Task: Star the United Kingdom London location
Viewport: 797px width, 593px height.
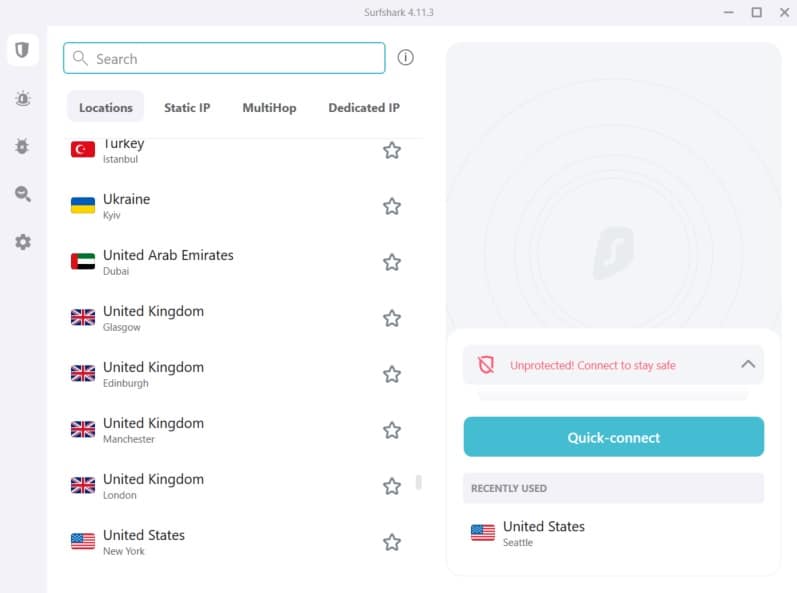Action: coord(392,486)
